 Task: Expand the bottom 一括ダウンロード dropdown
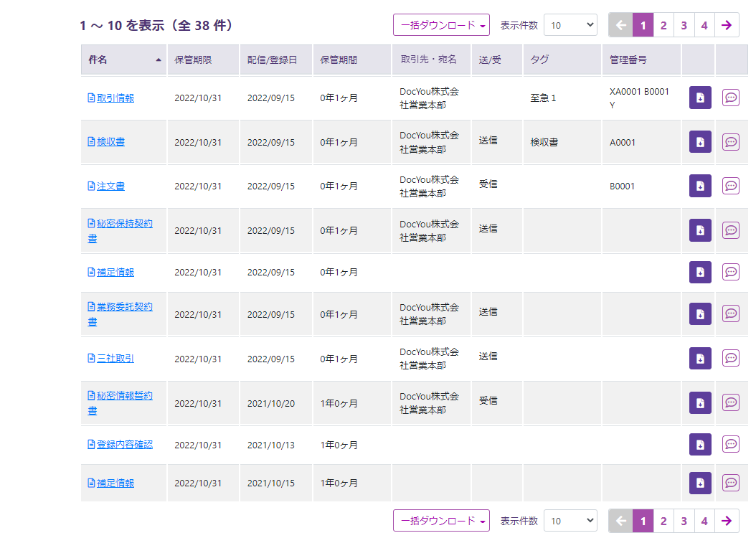click(x=441, y=521)
